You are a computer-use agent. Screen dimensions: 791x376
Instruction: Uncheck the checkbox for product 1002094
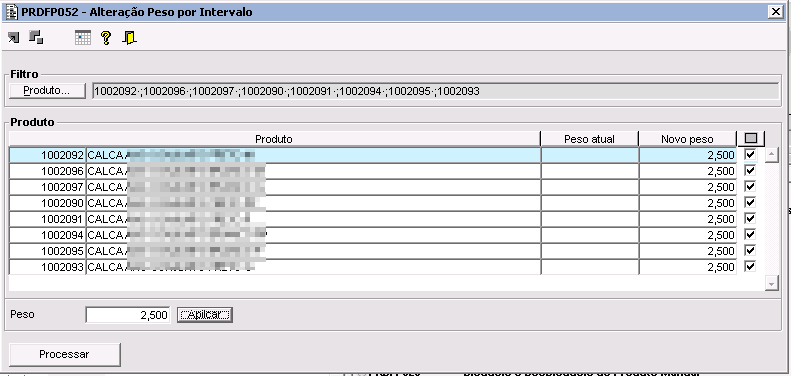[x=750, y=235]
